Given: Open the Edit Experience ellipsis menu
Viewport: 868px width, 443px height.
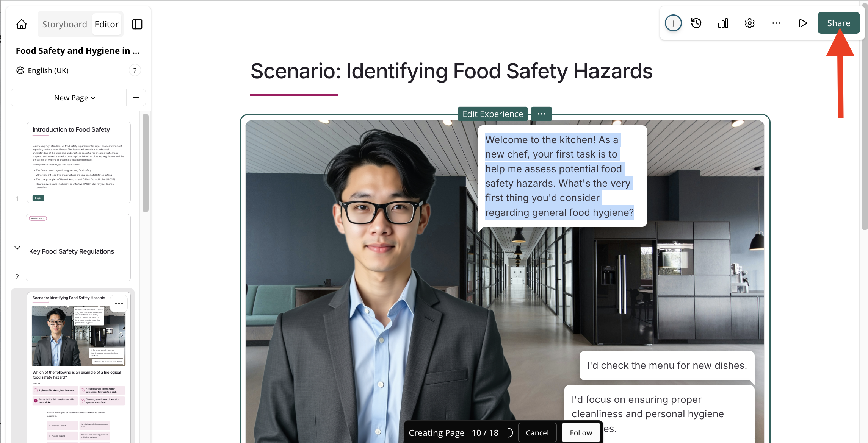Looking at the screenshot, I should pos(541,114).
